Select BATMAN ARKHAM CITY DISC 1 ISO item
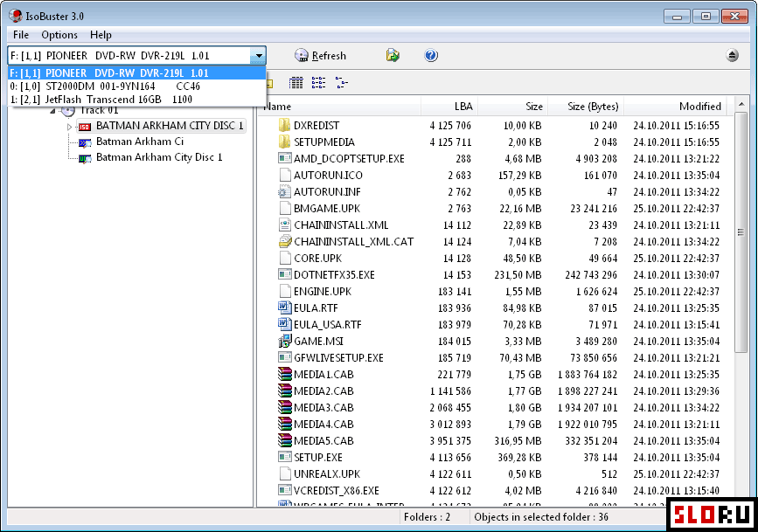 pos(170,126)
